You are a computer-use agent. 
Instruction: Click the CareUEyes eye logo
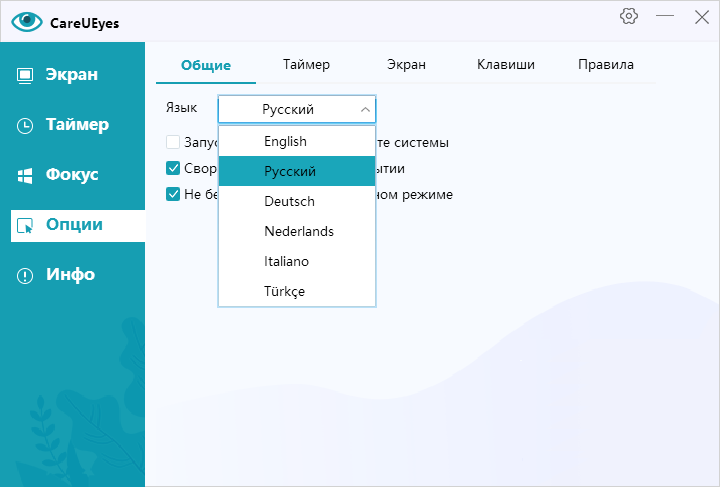click(x=27, y=21)
